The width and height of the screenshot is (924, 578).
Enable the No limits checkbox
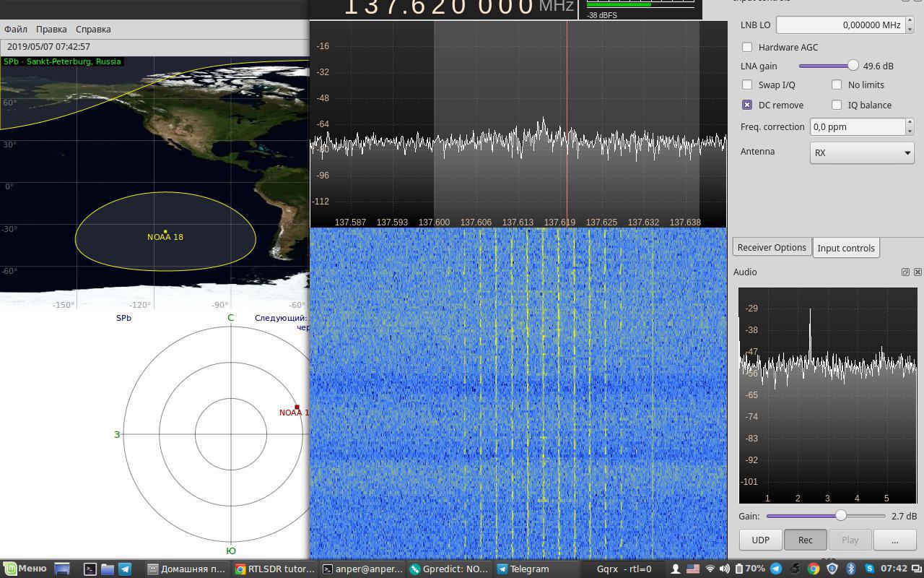coord(837,85)
